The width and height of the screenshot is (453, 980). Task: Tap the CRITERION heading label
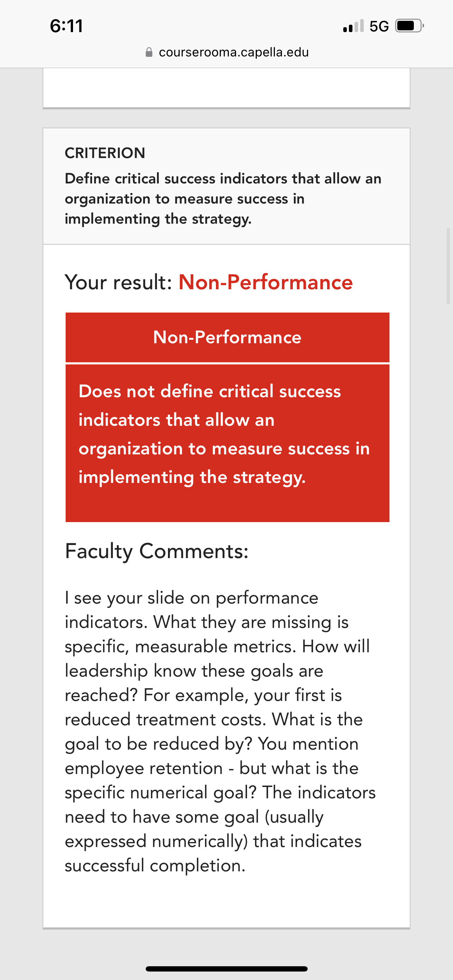[105, 153]
